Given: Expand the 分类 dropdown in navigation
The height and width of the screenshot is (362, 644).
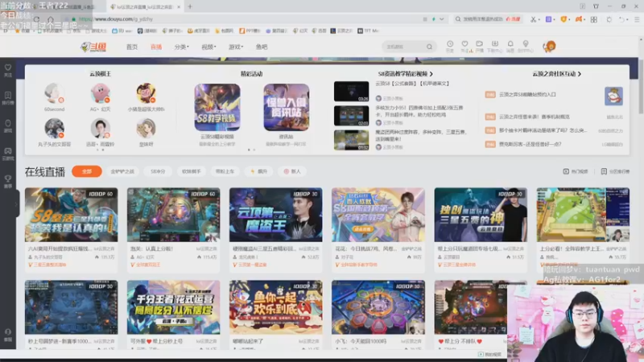Looking at the screenshot, I should click(x=182, y=47).
